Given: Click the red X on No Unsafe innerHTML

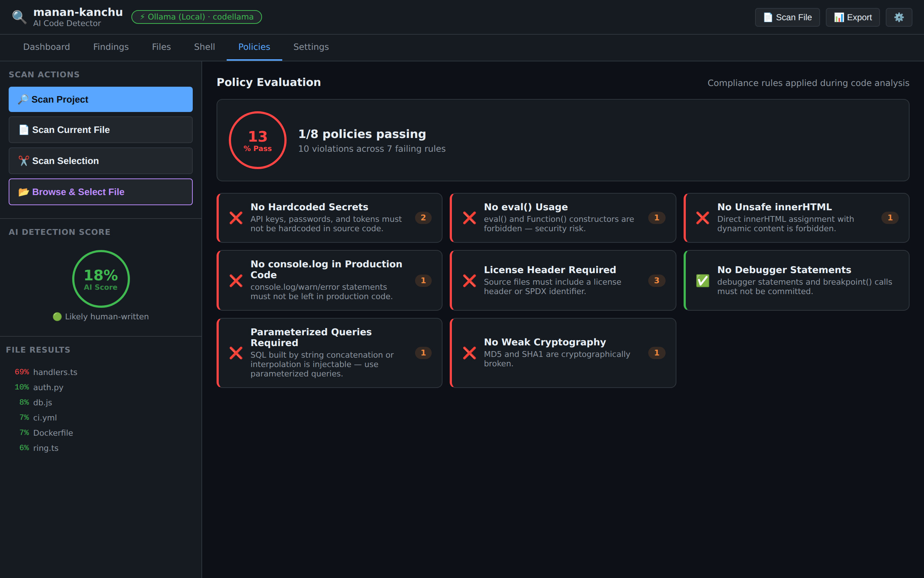Looking at the screenshot, I should (x=702, y=218).
